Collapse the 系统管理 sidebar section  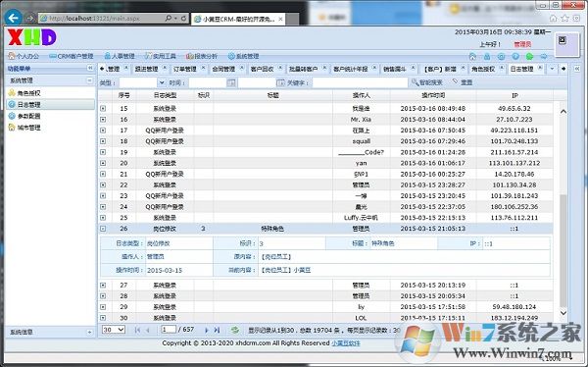click(x=89, y=80)
